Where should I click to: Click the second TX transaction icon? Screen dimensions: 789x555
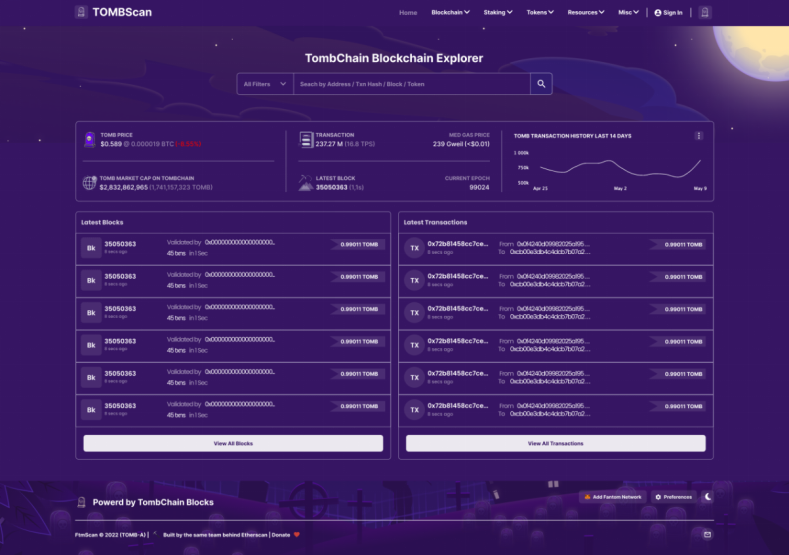[x=415, y=280]
